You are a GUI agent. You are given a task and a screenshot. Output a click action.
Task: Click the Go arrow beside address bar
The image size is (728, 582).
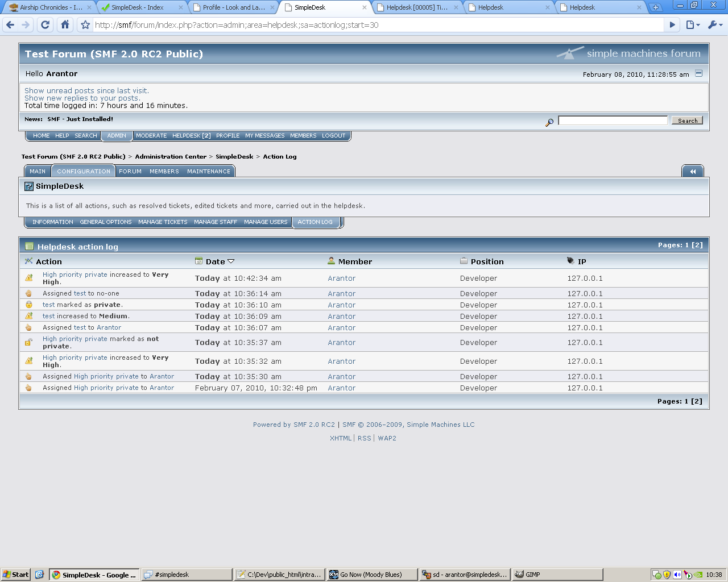point(672,25)
